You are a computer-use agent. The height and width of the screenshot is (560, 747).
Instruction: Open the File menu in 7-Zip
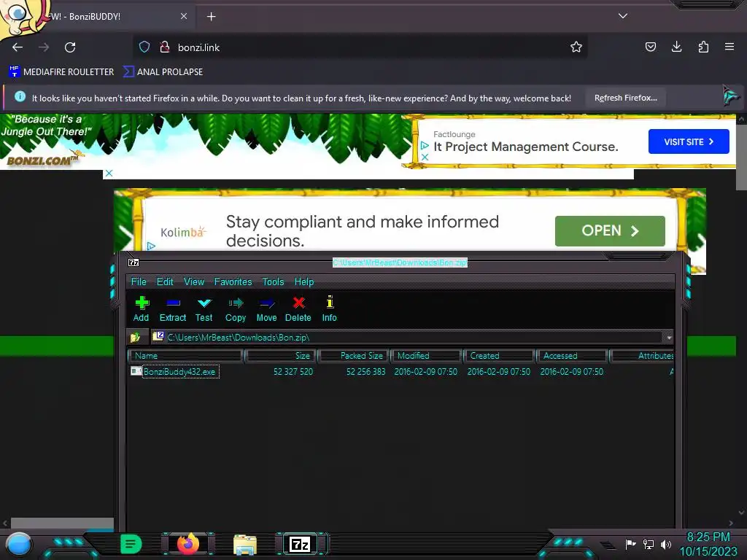point(139,282)
